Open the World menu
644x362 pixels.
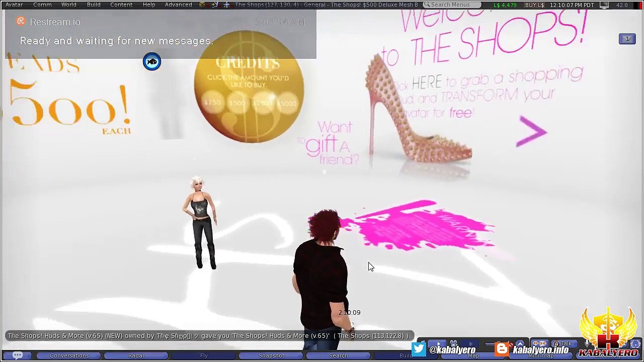[x=69, y=5]
